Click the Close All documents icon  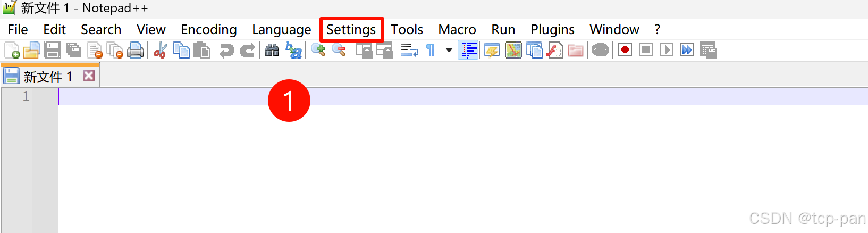115,51
